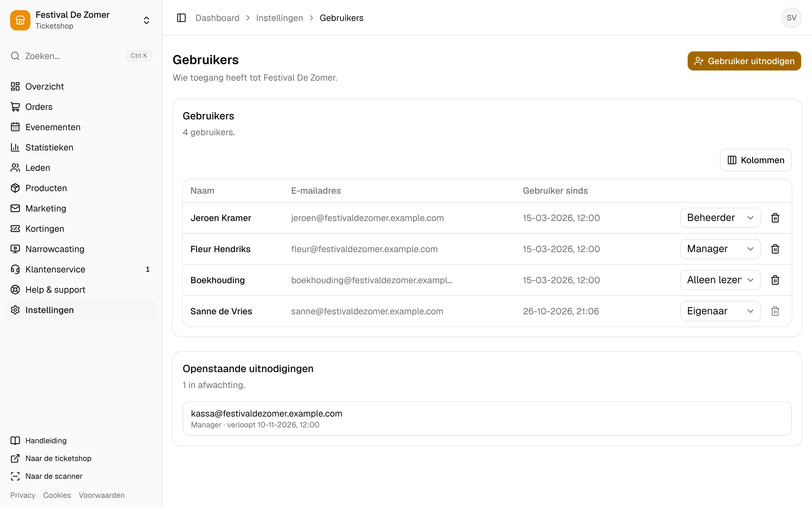Navigate to Evenementen

81,127
